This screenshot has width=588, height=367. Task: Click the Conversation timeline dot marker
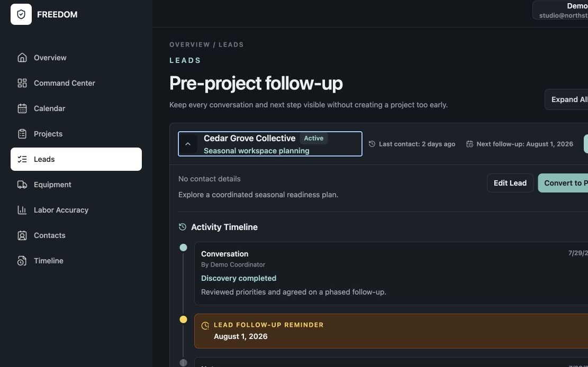coord(183,247)
